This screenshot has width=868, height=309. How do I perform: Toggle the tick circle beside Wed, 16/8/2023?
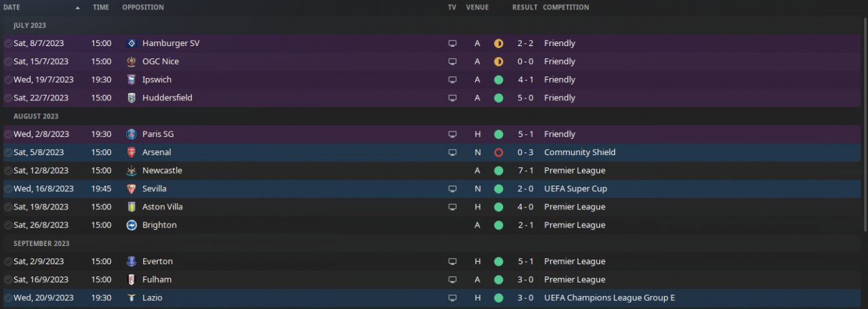(x=7, y=189)
